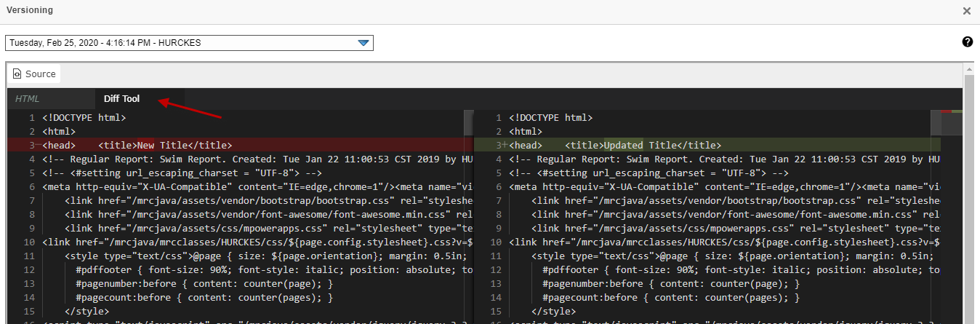Open the version date dropdown arrow

(x=364, y=43)
